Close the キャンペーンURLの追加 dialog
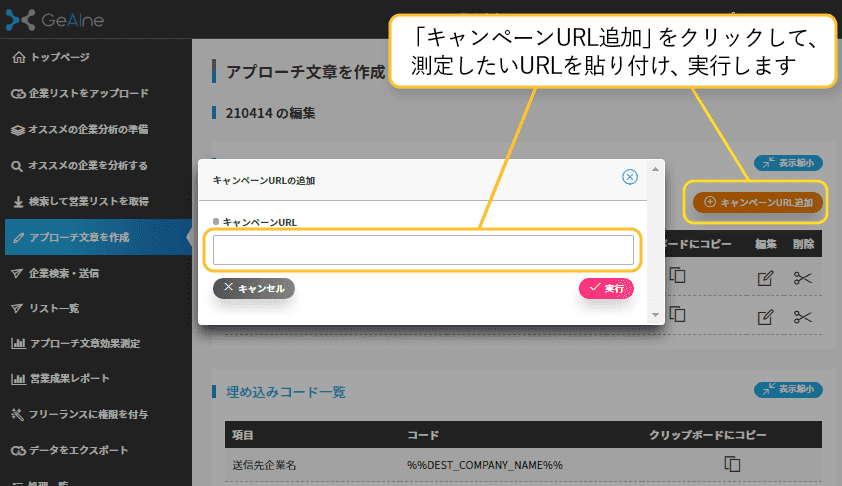842x486 pixels. (x=630, y=177)
